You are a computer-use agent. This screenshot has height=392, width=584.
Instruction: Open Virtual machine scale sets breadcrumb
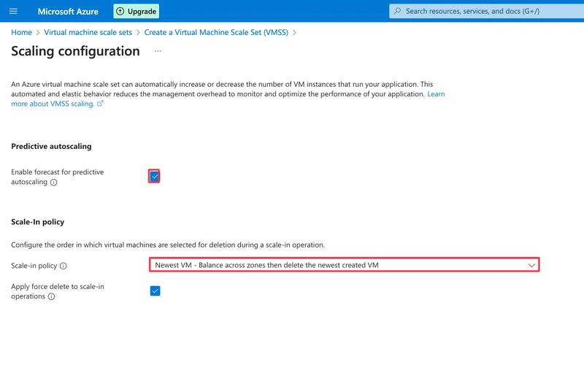point(88,32)
